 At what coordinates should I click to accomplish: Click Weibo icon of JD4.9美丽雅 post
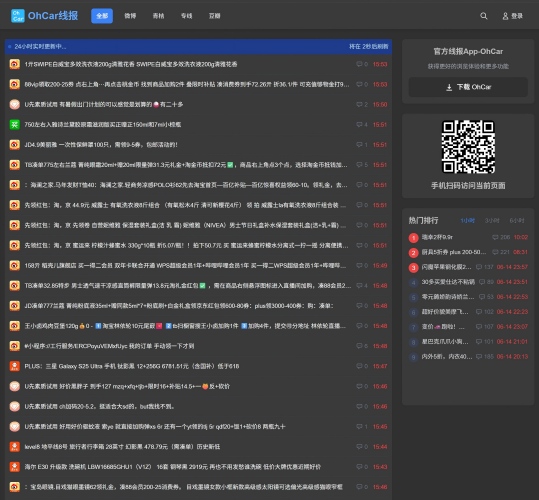pyautogui.click(x=14, y=145)
